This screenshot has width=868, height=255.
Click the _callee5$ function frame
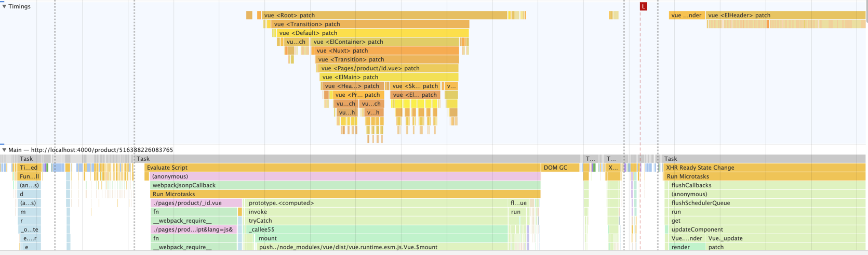coord(377,229)
